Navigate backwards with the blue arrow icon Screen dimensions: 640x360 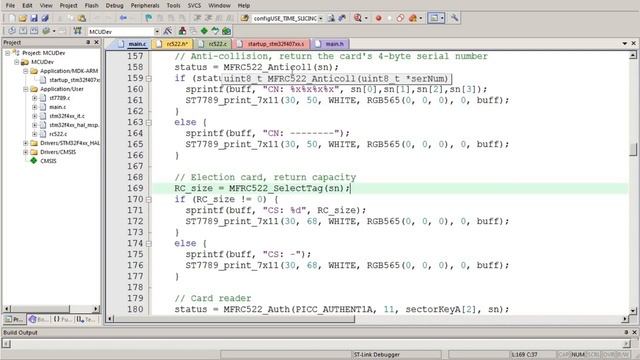tap(123, 18)
